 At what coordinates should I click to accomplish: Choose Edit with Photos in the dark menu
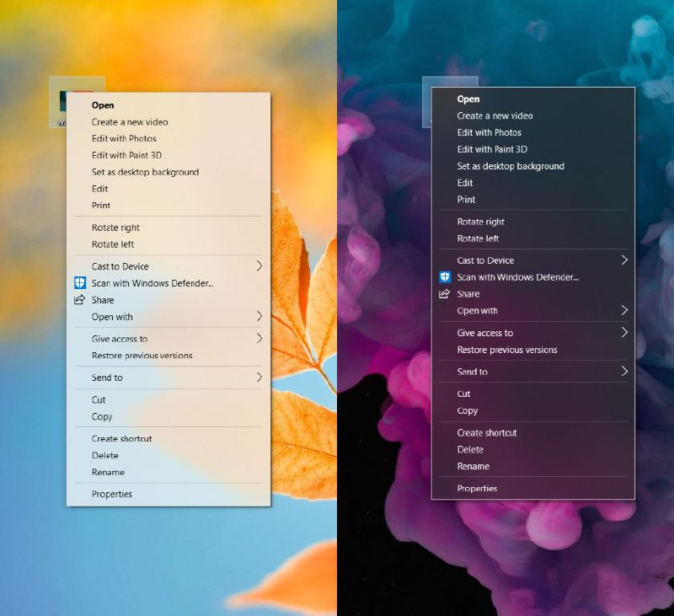[x=489, y=132]
